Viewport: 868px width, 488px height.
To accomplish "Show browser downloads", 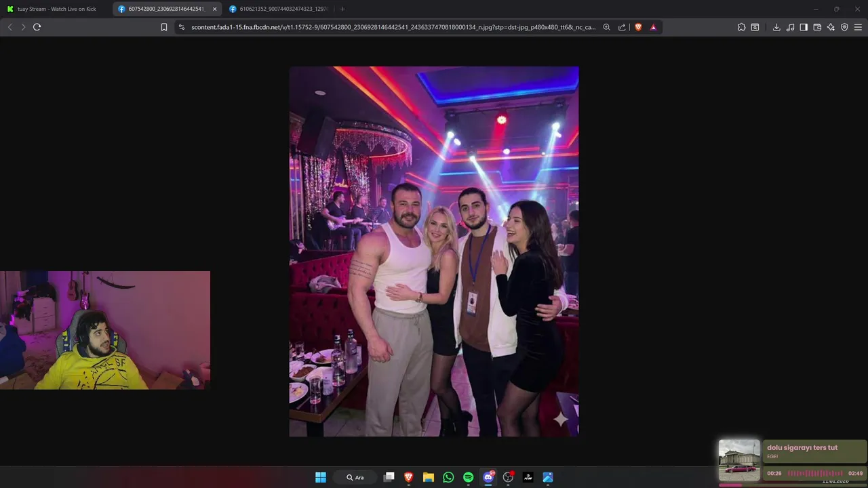I will coord(776,27).
